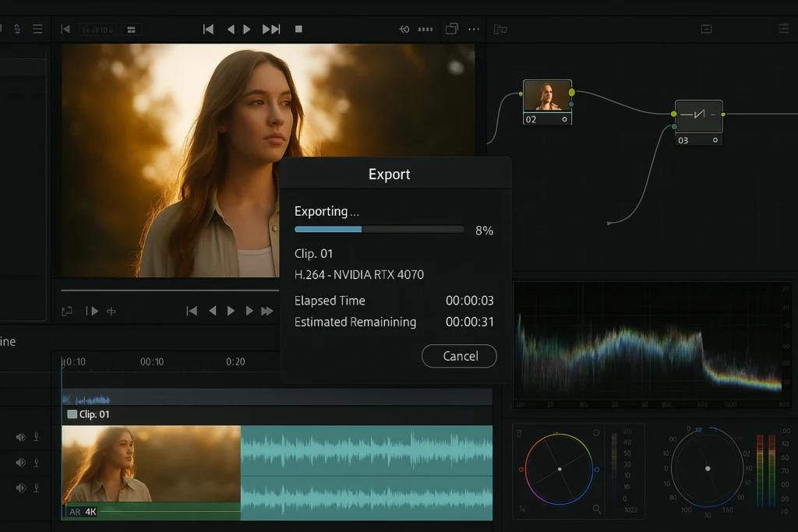Arm the second audio track microphone toggle

point(36,462)
